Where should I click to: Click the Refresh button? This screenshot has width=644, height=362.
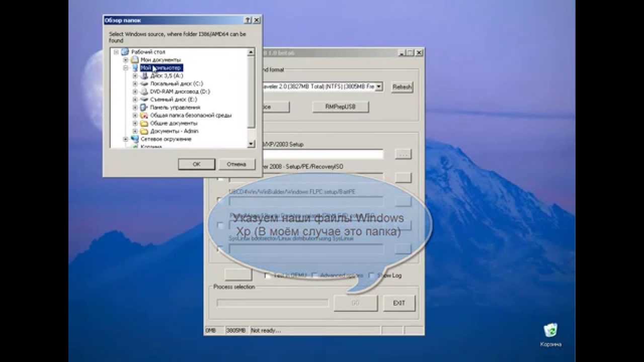click(x=402, y=87)
